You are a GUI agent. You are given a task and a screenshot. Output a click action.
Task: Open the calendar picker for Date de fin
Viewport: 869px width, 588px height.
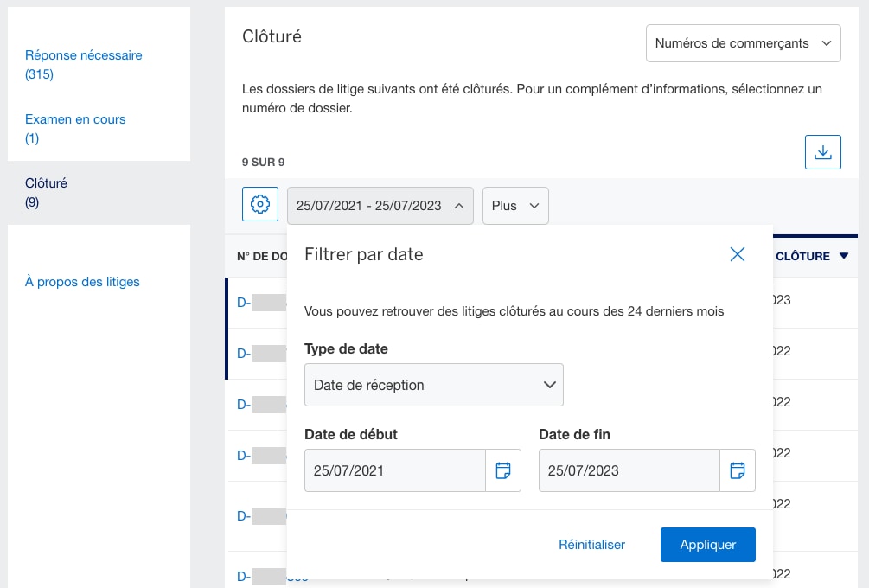pos(737,470)
